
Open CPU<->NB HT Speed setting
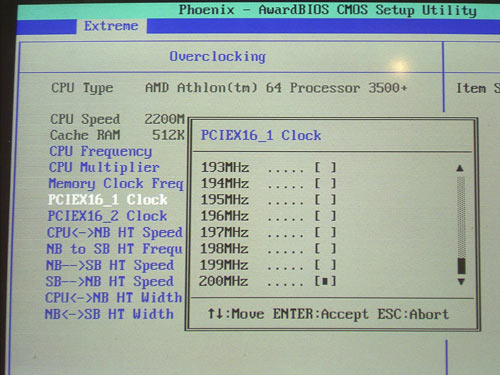(115, 233)
